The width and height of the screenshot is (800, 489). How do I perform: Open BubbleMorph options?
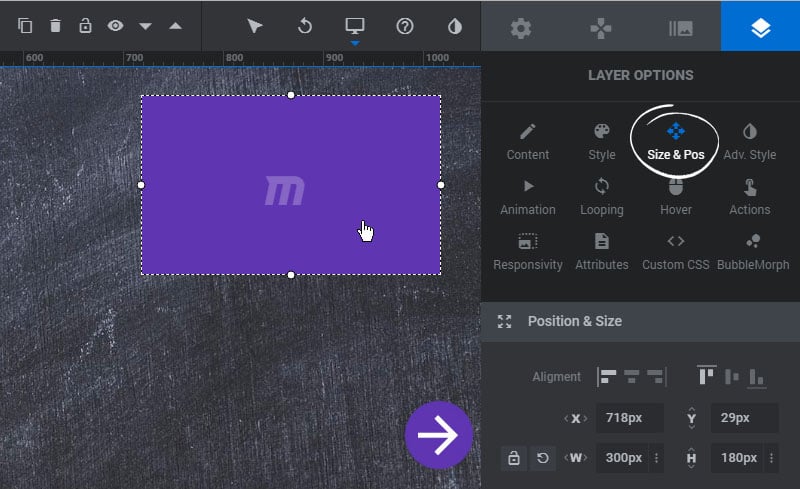(x=753, y=252)
